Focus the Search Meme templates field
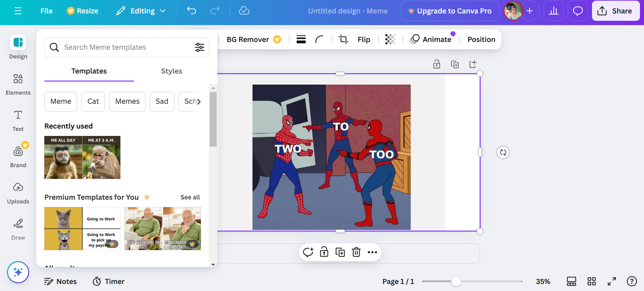This screenshot has height=291, width=644. click(x=127, y=47)
